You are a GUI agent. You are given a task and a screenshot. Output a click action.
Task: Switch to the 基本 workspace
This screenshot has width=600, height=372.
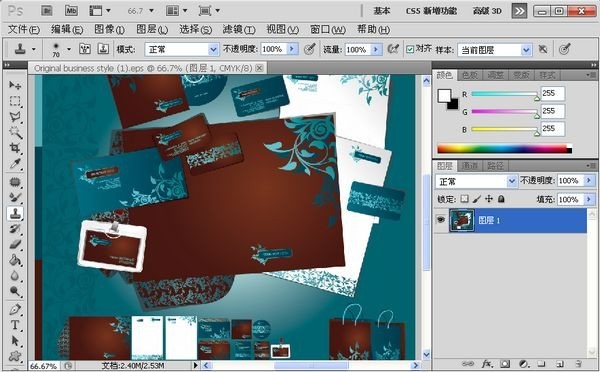(382, 11)
